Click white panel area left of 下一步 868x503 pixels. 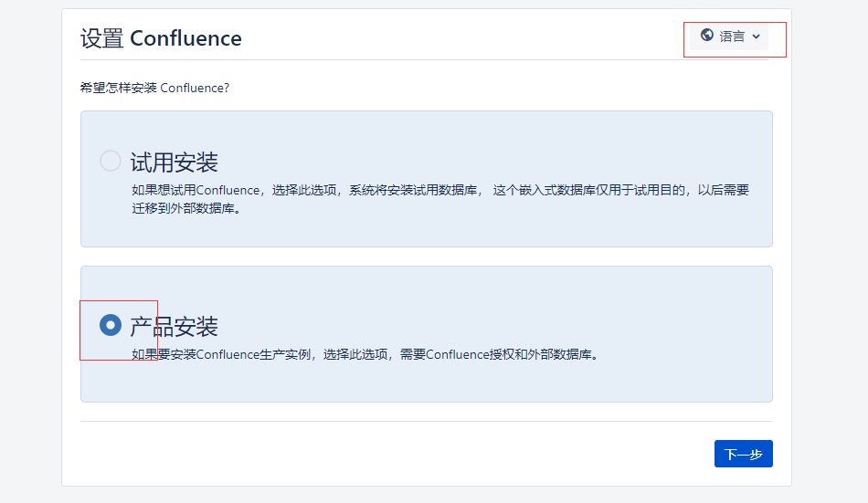pyautogui.click(x=387, y=454)
